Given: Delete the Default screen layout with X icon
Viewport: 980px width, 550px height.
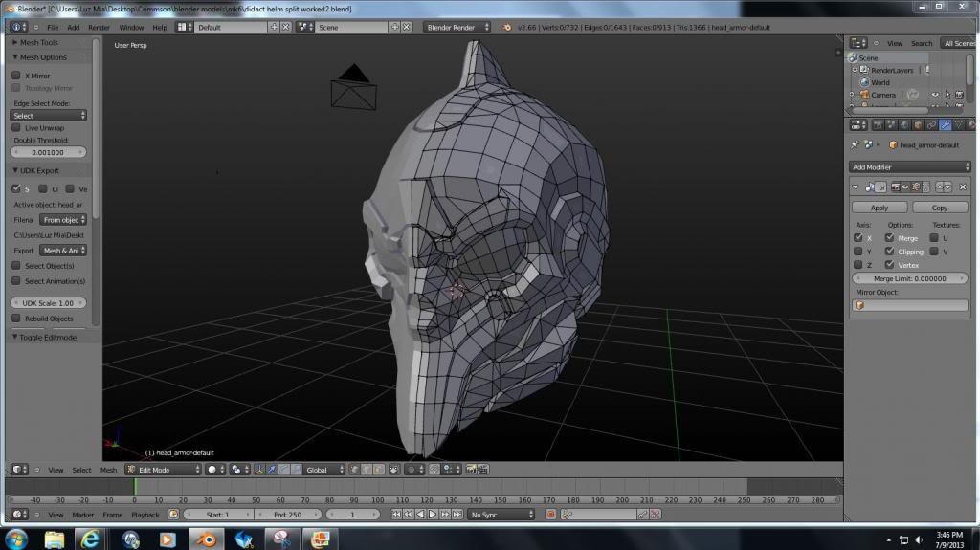Looking at the screenshot, I should point(285,27).
